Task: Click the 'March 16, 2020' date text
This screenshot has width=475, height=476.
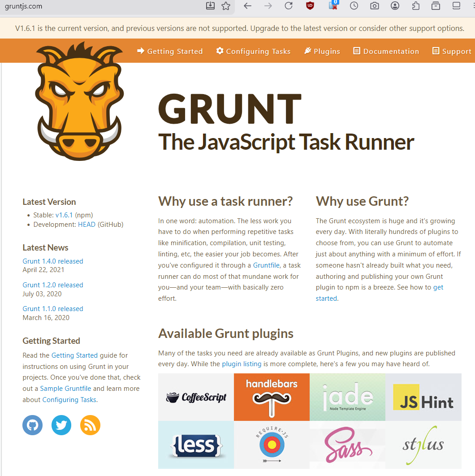Action: coord(46,317)
